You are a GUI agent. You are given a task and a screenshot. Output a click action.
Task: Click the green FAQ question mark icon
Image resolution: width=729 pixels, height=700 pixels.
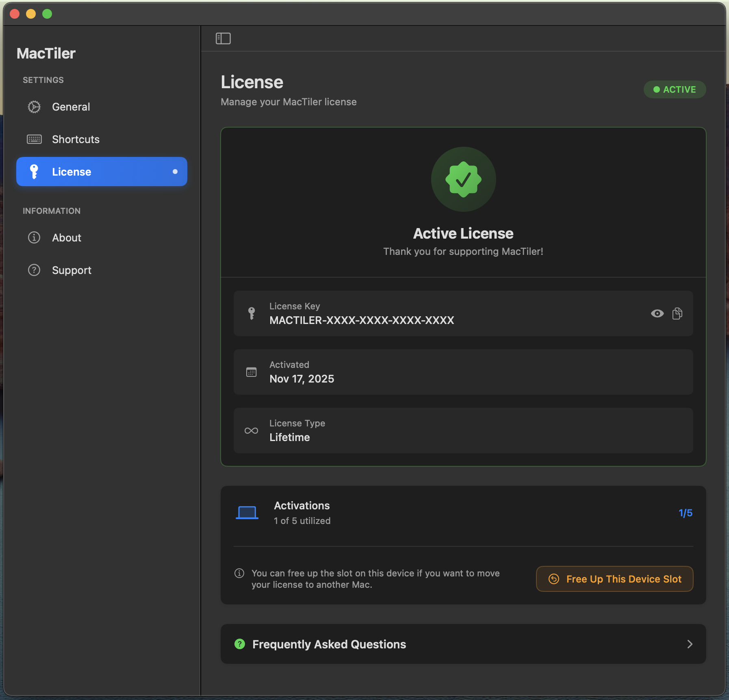click(x=240, y=644)
